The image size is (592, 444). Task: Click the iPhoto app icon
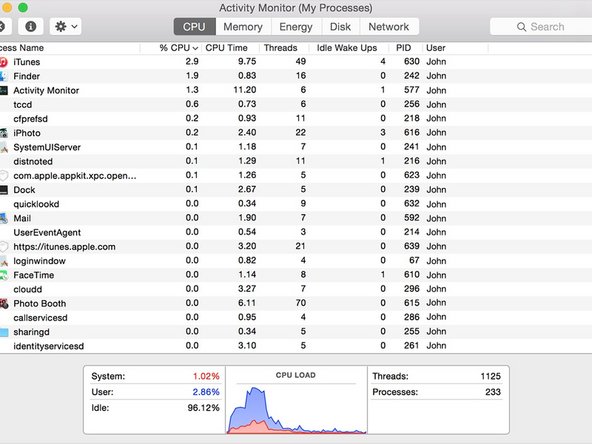(x=3, y=133)
